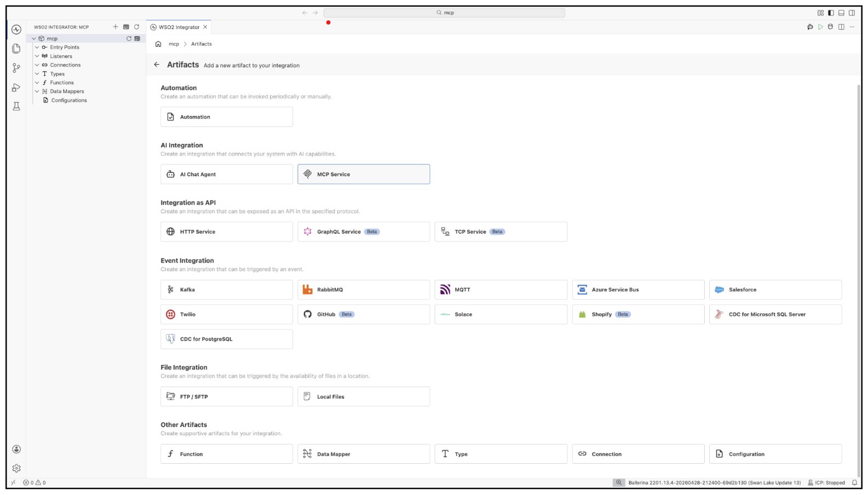
Task: Click the command center search field
Action: (444, 13)
